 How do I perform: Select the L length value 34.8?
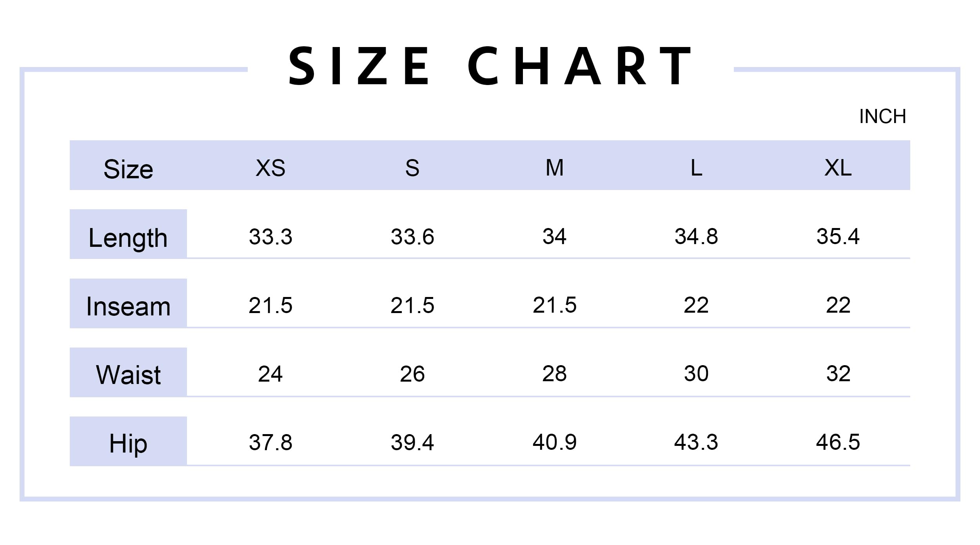pos(696,236)
